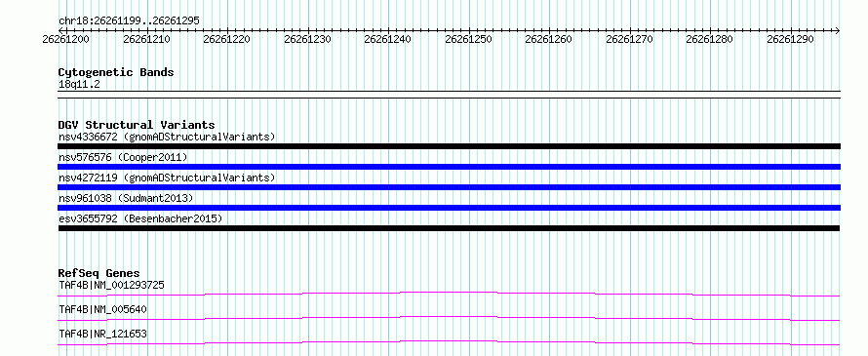Click ruler position 26261260
Screen dimensions: 868x356
tap(548, 40)
